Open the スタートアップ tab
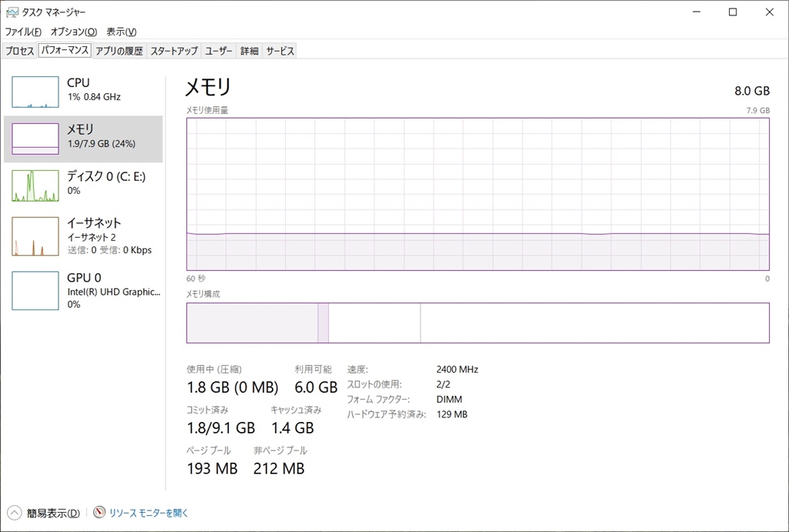Viewport: 789px width, 532px height. pos(174,51)
